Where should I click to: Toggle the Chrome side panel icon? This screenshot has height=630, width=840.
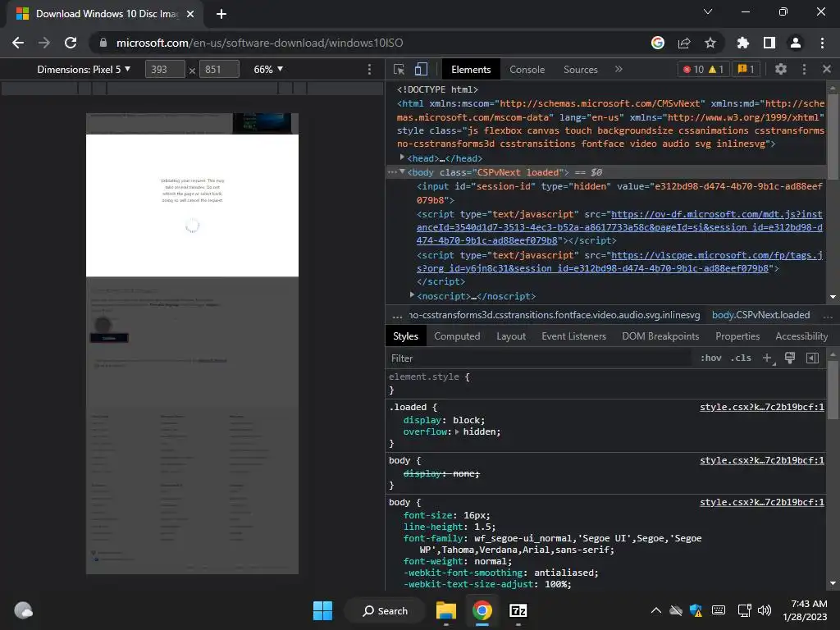click(x=769, y=43)
